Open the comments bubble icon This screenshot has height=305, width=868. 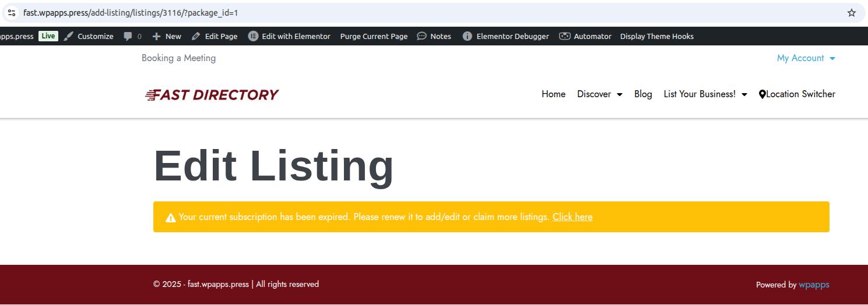[x=128, y=36]
